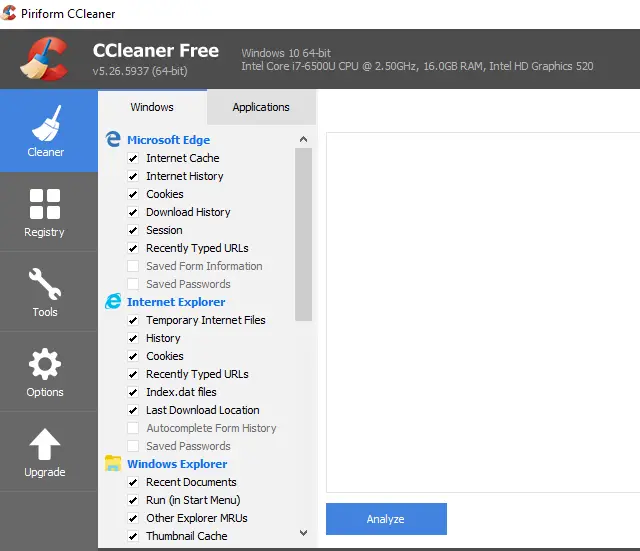Click the empty analysis results pane
The height and width of the screenshot is (551, 640).
(483, 312)
